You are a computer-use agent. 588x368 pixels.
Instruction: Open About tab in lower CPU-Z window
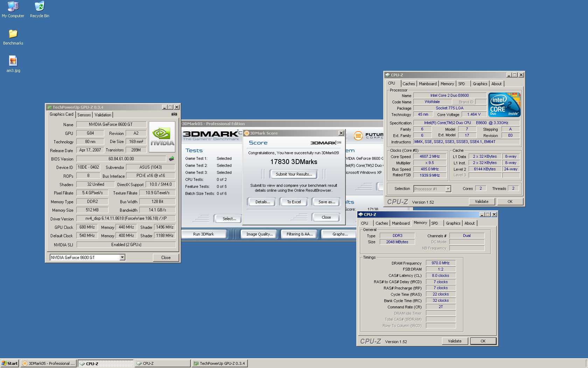469,223
